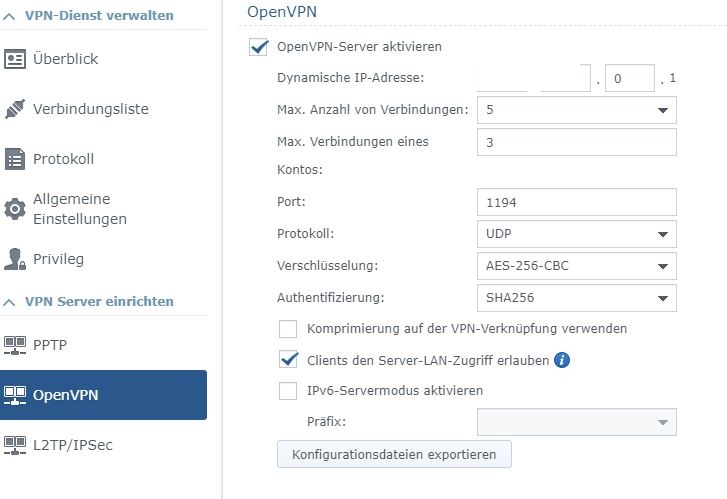Screen dimensions: 727x499
Task: Click the Verbindungsliste plug icon
Action: 15,109
